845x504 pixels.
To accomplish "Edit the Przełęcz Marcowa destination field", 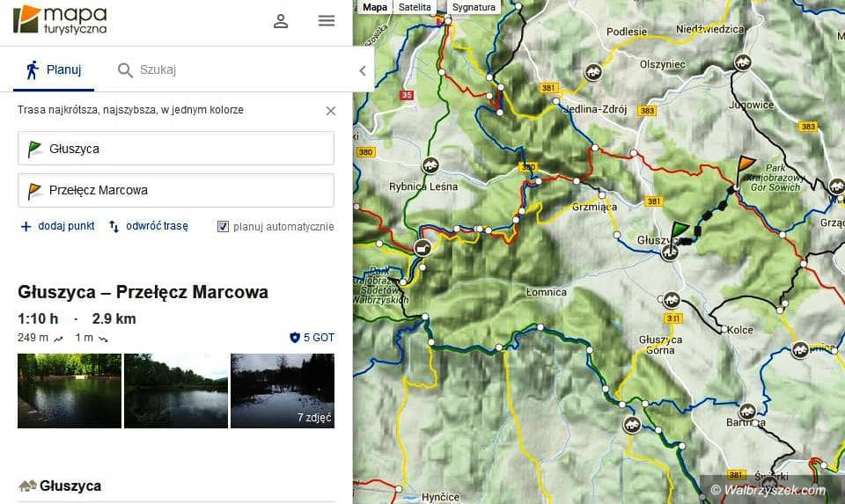I will point(176,190).
